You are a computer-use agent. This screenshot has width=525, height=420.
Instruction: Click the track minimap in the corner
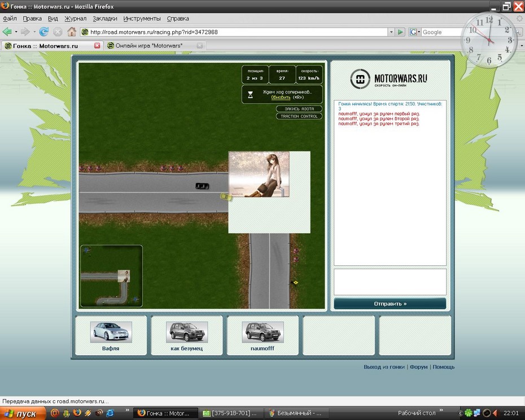pos(112,276)
